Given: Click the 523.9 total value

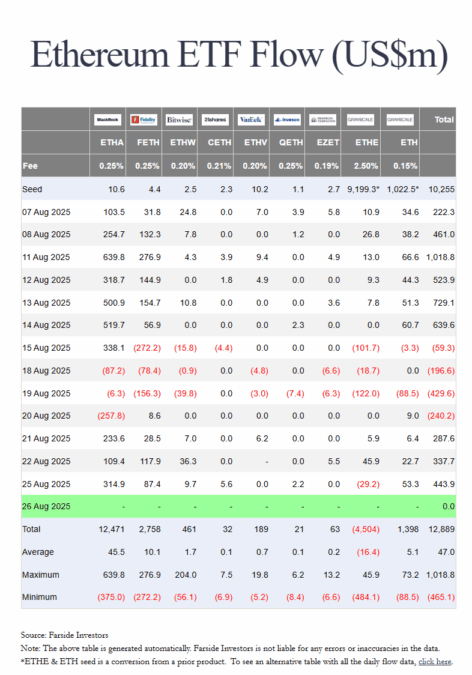Looking at the screenshot, I should click(444, 280).
